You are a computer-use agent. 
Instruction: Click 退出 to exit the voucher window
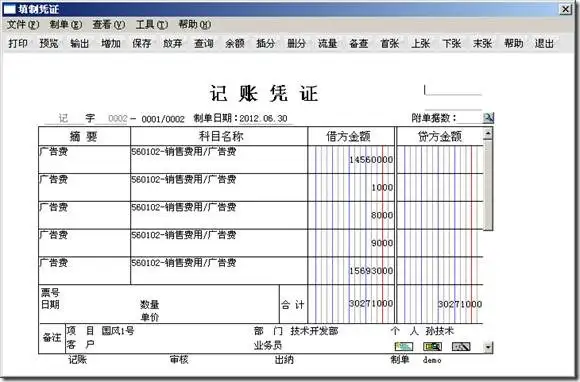pos(544,44)
